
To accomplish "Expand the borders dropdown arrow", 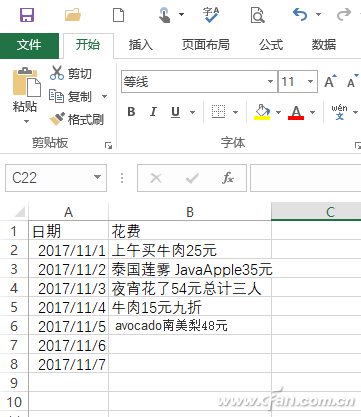I will 235,112.
